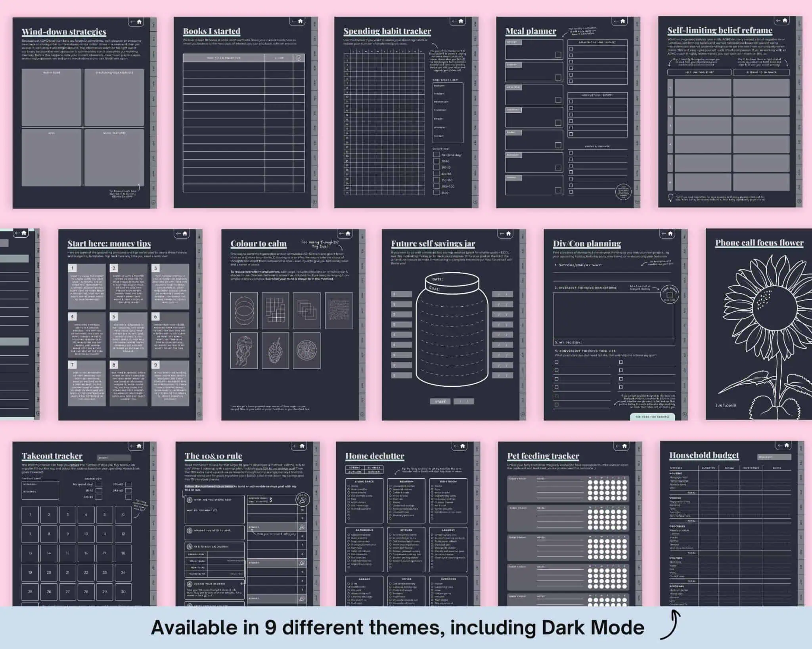The height and width of the screenshot is (649, 812).
Task: Tap the home icon on Pet feeding tracker page
Action: point(624,446)
